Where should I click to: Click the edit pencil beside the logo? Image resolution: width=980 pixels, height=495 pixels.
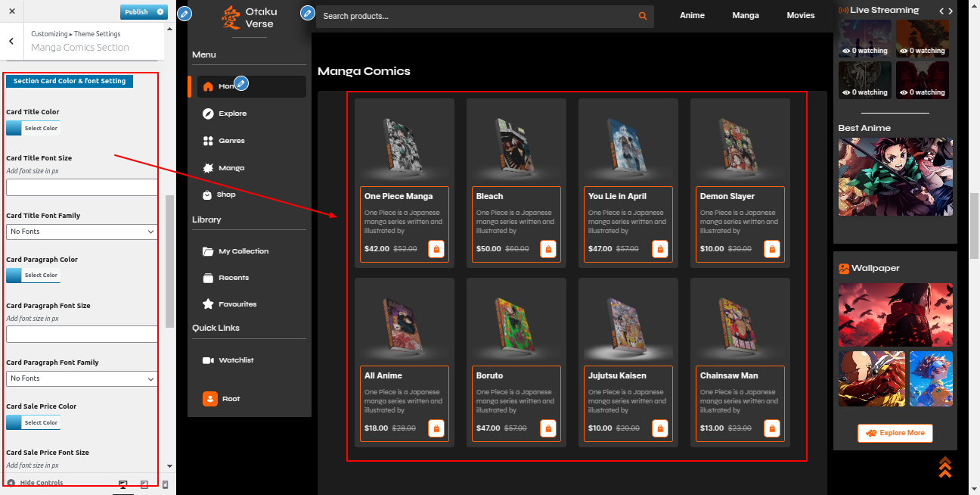tap(185, 14)
